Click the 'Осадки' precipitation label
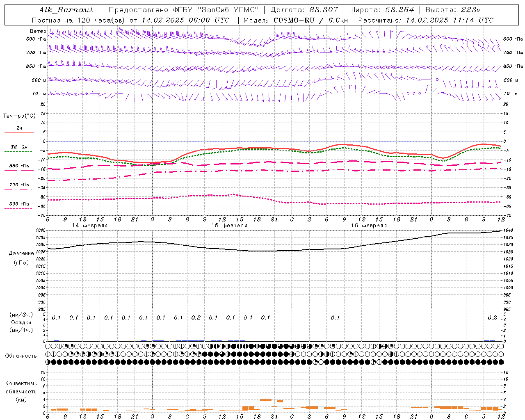The width and height of the screenshot is (525, 420). coord(21,322)
